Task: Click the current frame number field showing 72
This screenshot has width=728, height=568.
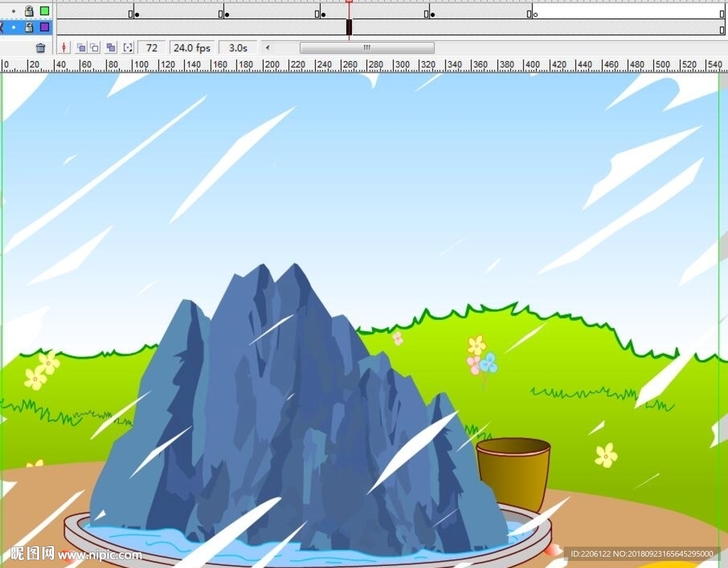Action: [x=151, y=48]
